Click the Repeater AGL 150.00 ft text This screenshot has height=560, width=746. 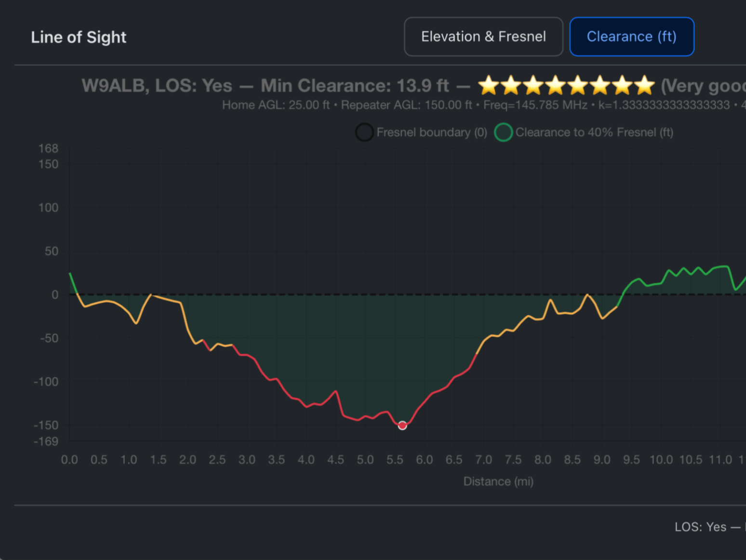coord(406,105)
